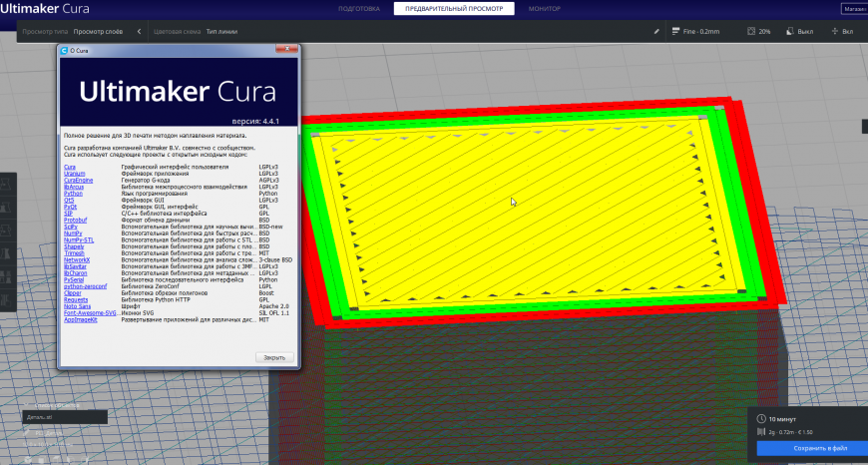Click the layer height profile icon
The width and height of the screenshot is (868, 465).
pyautogui.click(x=675, y=32)
